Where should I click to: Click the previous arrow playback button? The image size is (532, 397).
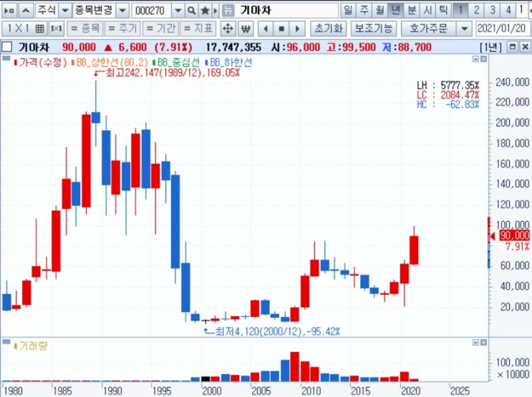click(x=266, y=29)
